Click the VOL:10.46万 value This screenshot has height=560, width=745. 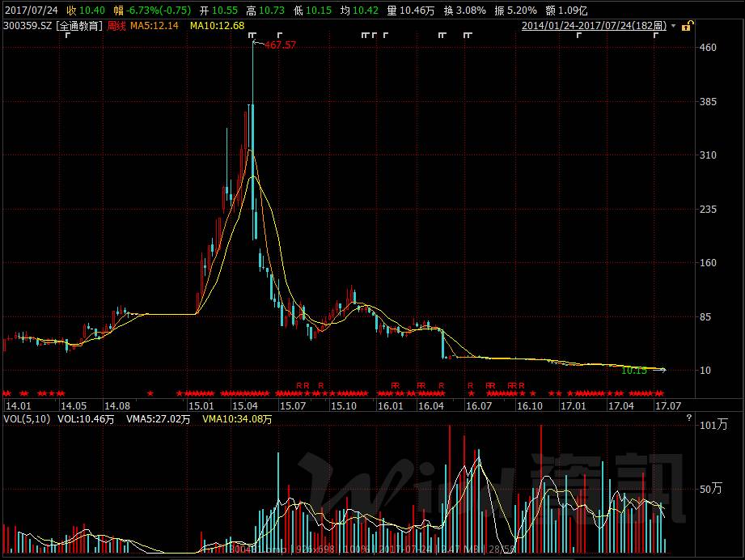[x=86, y=419]
